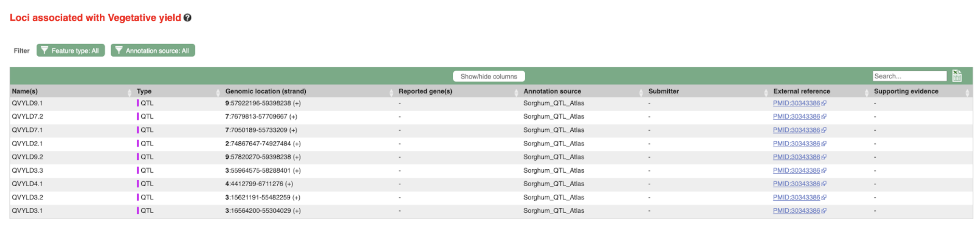This screenshot has height=233, width=980.
Task: Click the help icon beside Vegetative yield title
Action: (x=187, y=18)
